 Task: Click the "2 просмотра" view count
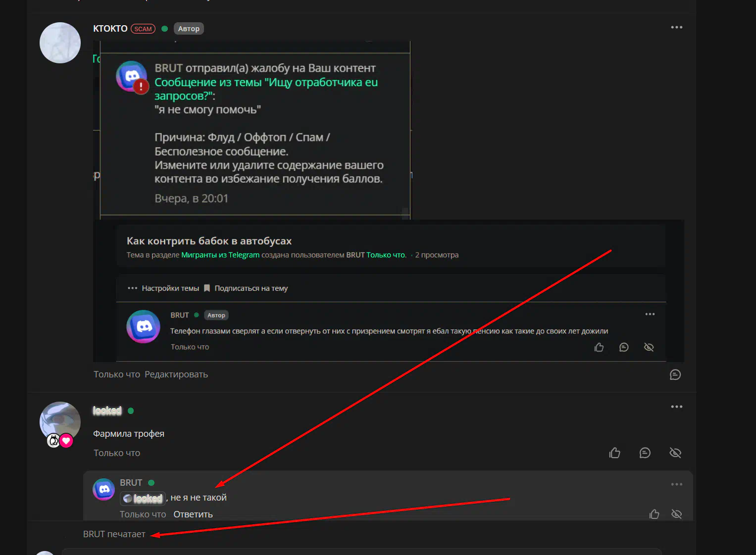click(x=437, y=255)
